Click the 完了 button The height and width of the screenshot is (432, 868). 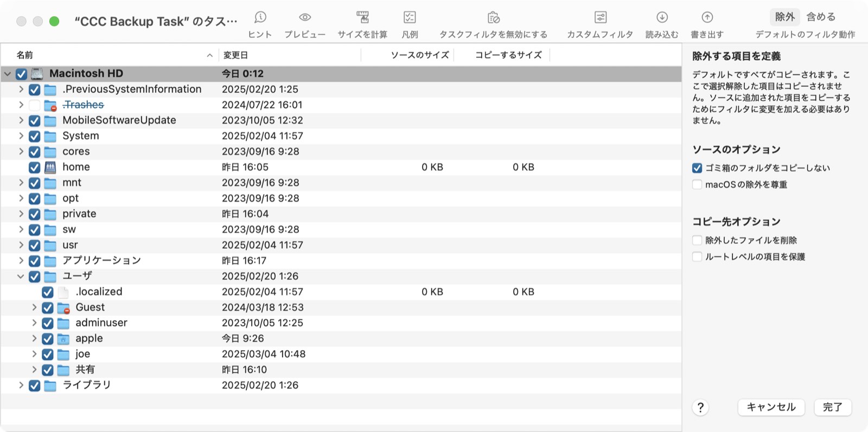[x=833, y=407]
